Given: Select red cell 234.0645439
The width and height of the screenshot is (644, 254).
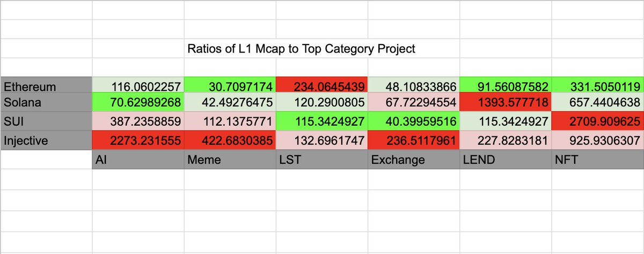Looking at the screenshot, I should [x=322, y=86].
